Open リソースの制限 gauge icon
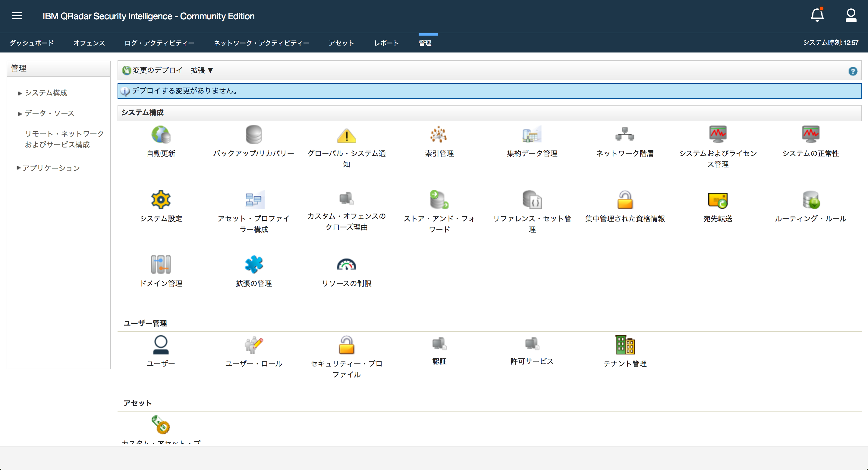 point(346,265)
